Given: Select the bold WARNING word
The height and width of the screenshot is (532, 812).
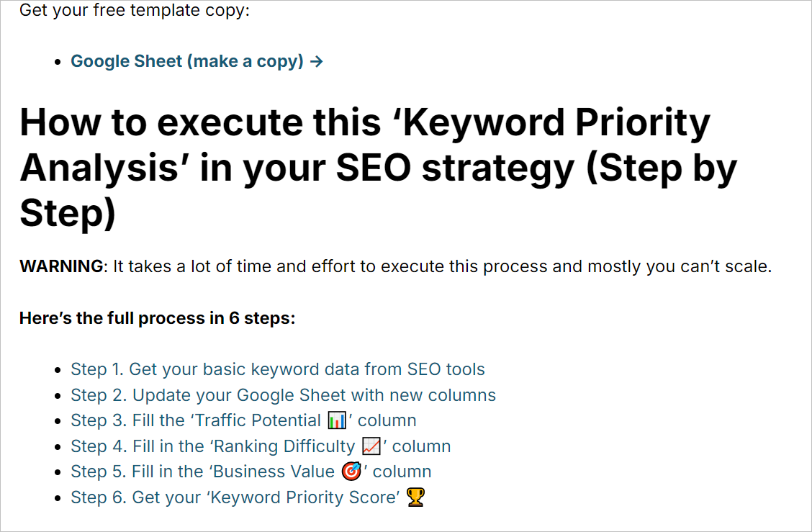Looking at the screenshot, I should point(62,266).
